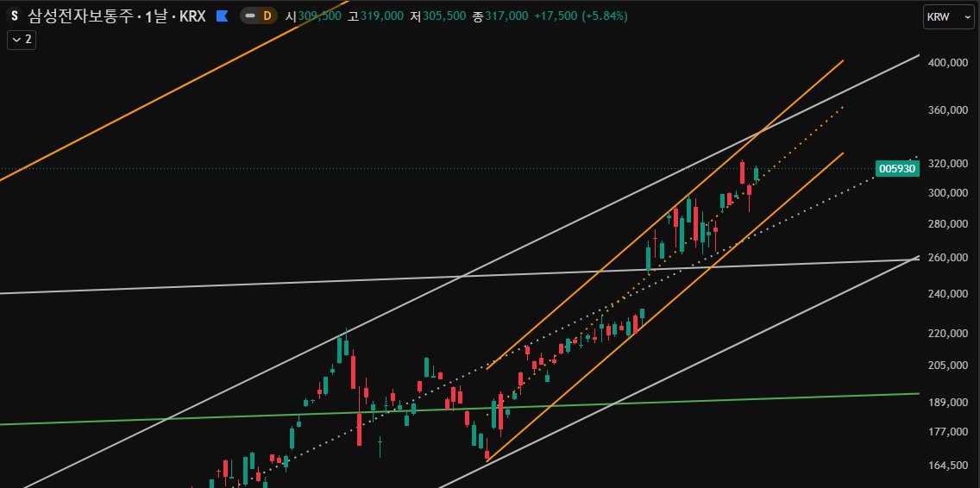Click the 280,000 price axis label
This screenshot has width=980, height=488.
pos(947,224)
